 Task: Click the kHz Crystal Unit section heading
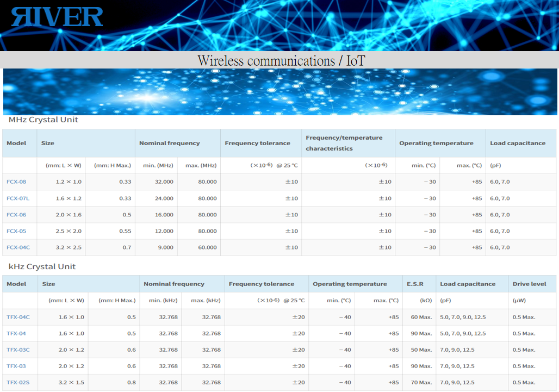pos(42,266)
